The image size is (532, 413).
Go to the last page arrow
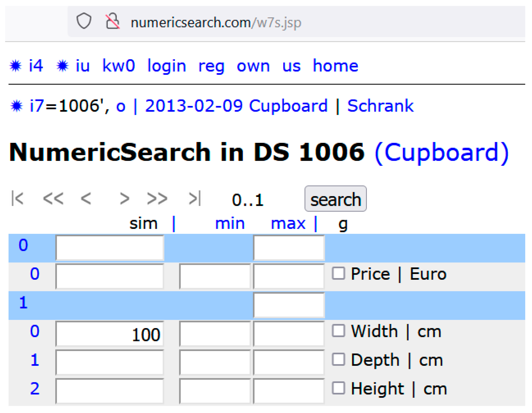point(195,198)
